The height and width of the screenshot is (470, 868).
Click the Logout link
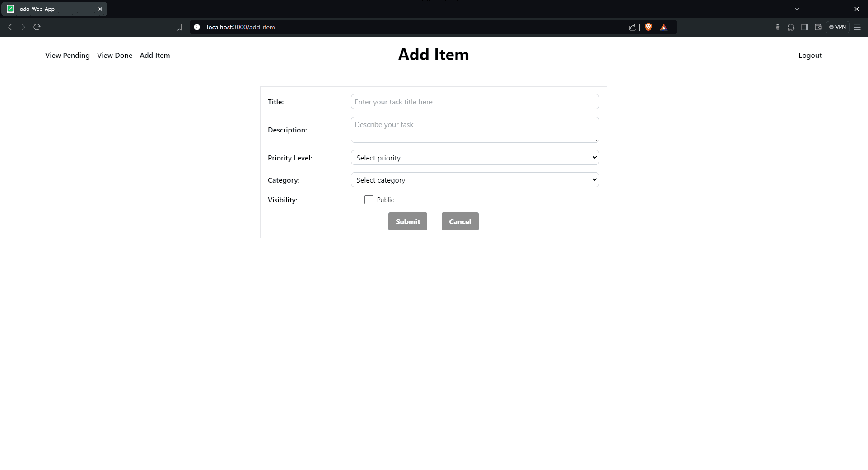pos(810,56)
